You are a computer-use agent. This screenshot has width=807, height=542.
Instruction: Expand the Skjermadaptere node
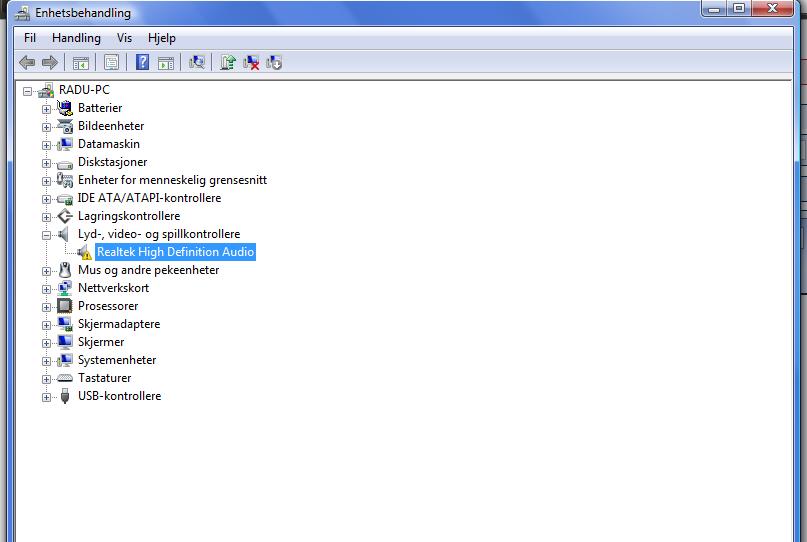point(46,325)
